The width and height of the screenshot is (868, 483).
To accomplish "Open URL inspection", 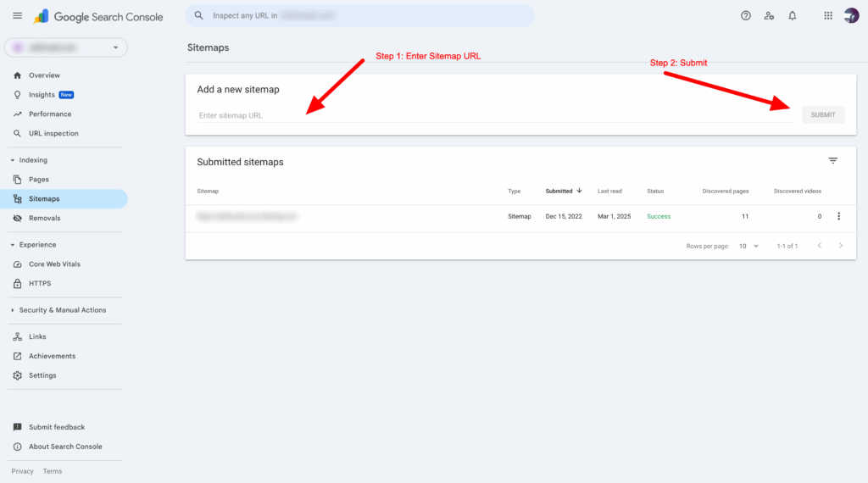I will (x=53, y=133).
